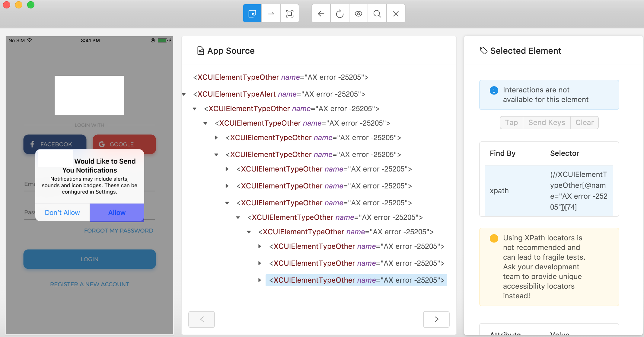
Task: Open the search for element tool
Action: click(377, 14)
